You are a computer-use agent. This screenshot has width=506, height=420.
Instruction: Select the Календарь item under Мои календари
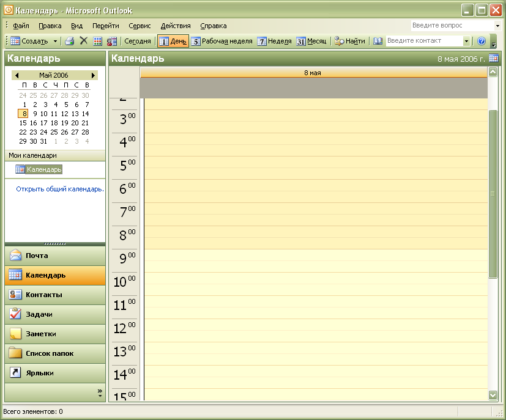pos(44,169)
